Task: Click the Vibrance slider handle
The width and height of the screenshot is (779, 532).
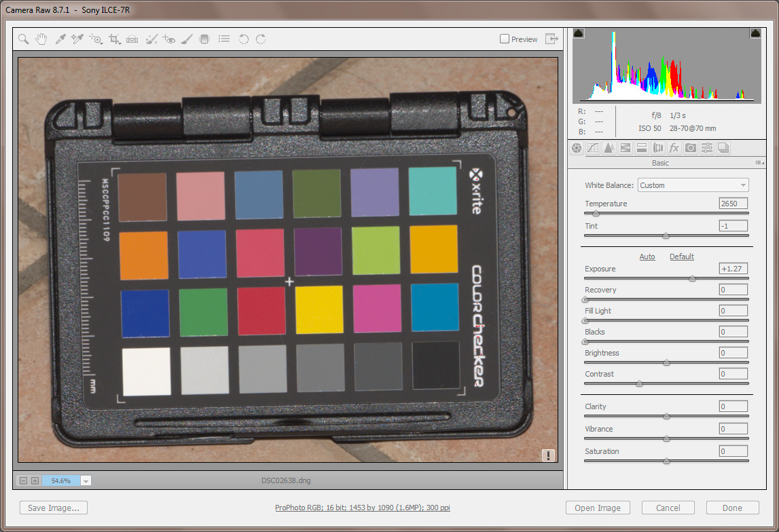Action: (666, 439)
